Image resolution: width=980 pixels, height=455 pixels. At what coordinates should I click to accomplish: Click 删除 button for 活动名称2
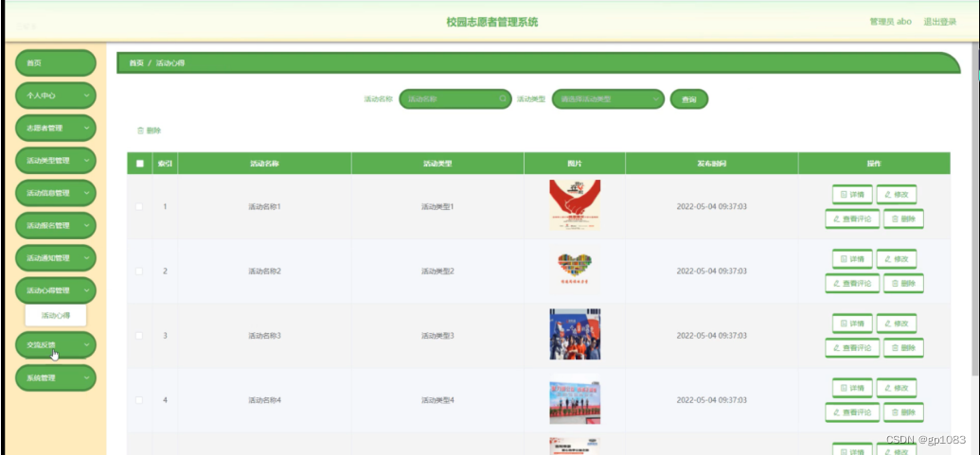(x=903, y=283)
